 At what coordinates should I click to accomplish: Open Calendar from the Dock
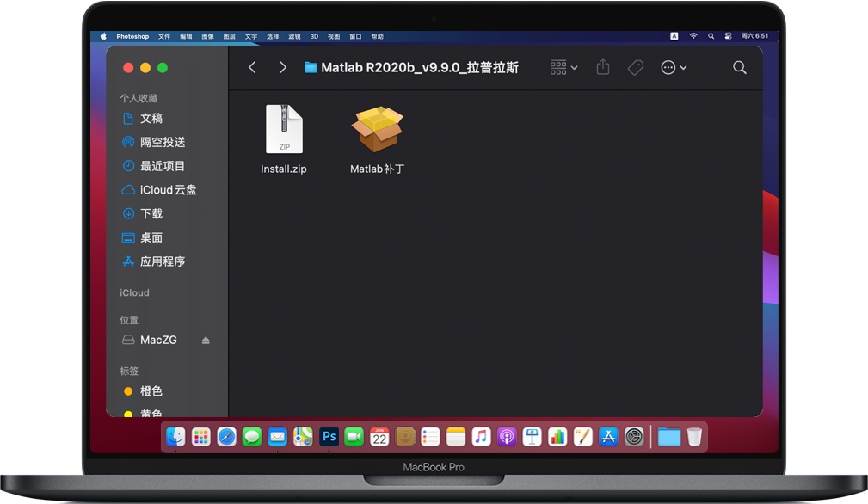[x=379, y=437]
